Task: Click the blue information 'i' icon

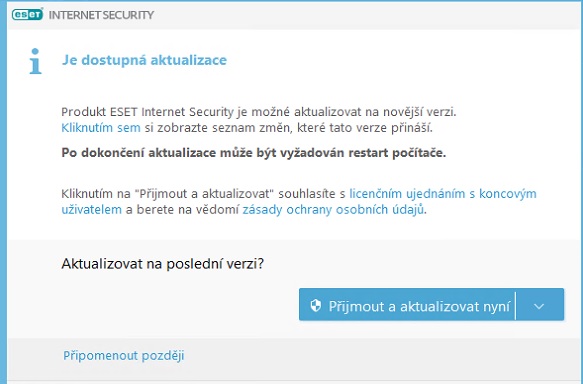Action: (x=35, y=61)
